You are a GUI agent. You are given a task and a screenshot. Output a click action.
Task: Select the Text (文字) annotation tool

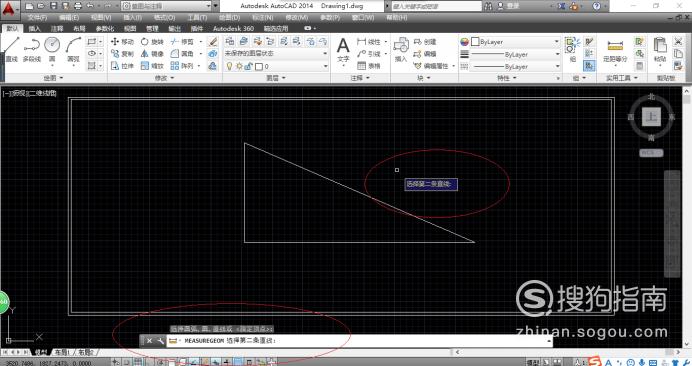[x=343, y=50]
